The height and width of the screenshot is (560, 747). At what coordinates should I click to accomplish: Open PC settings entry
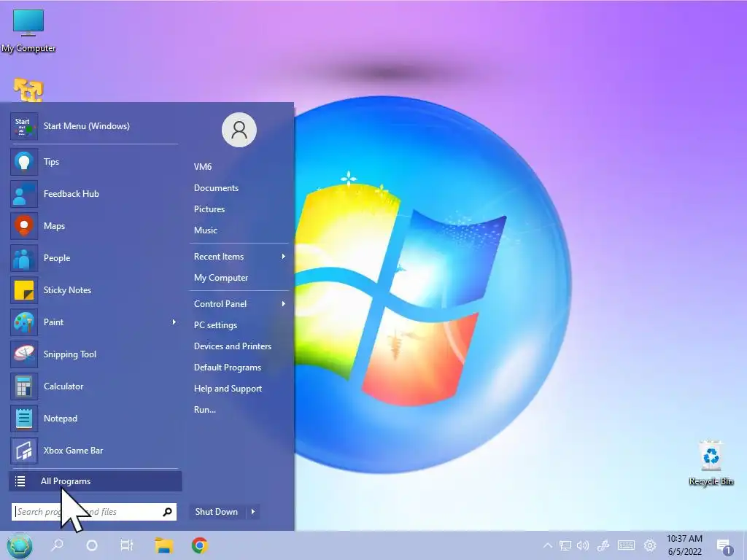215,325
